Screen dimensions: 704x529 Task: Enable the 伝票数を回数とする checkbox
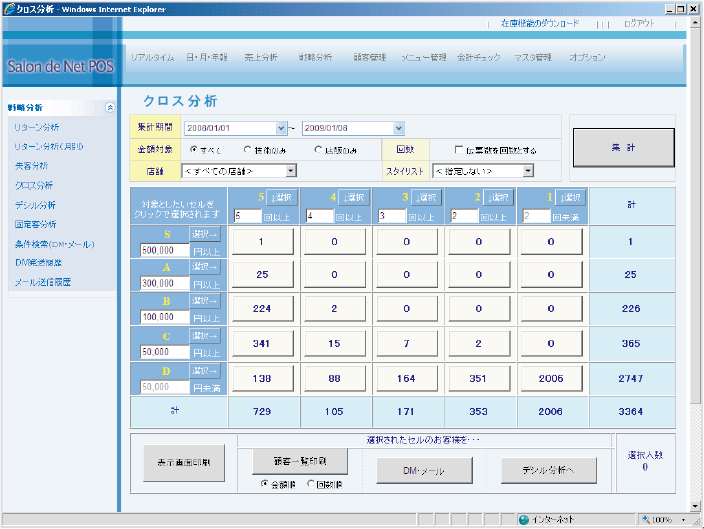[x=459, y=150]
